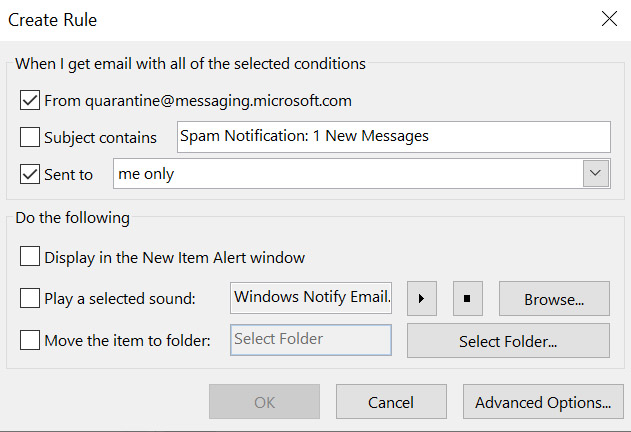Screen dimensions: 631x432
Task: Uncheck the Sent to condition
Action: (30, 174)
